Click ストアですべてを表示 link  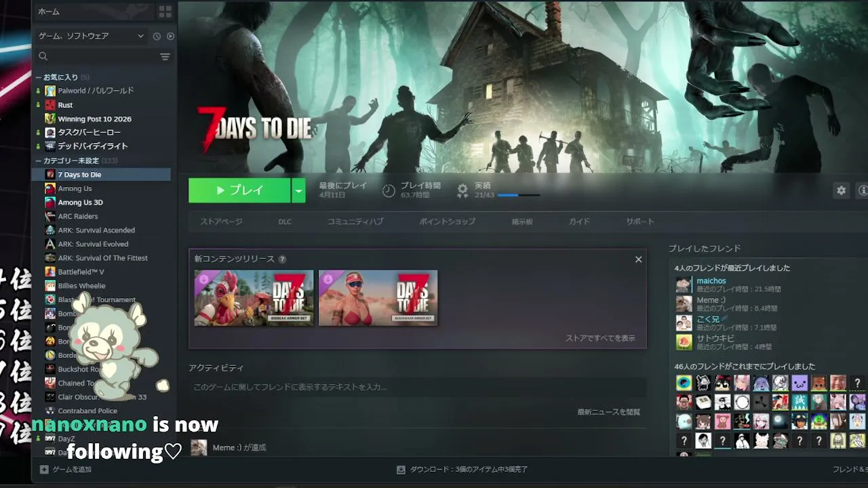pos(600,338)
